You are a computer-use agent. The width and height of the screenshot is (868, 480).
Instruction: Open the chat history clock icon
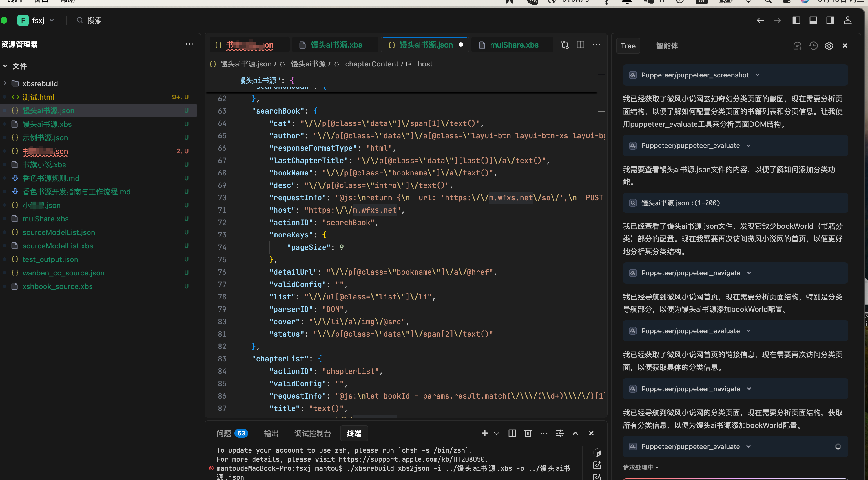813,46
